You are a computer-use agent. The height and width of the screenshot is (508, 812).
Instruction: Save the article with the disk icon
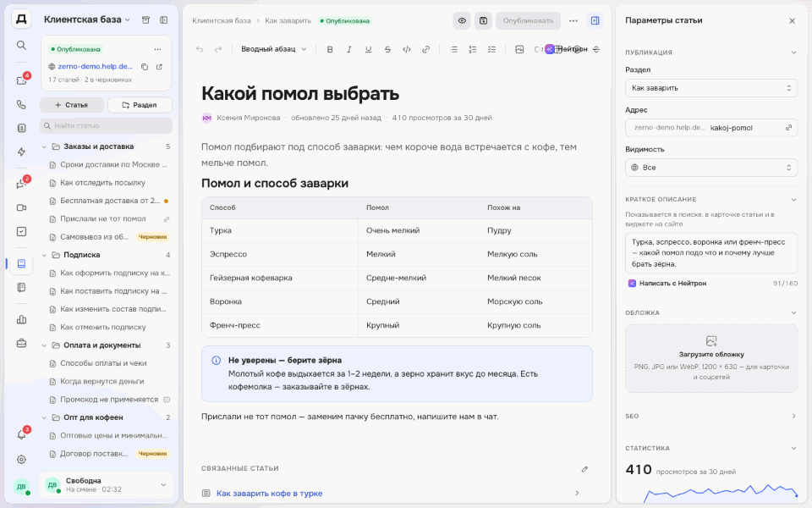pyautogui.click(x=483, y=20)
